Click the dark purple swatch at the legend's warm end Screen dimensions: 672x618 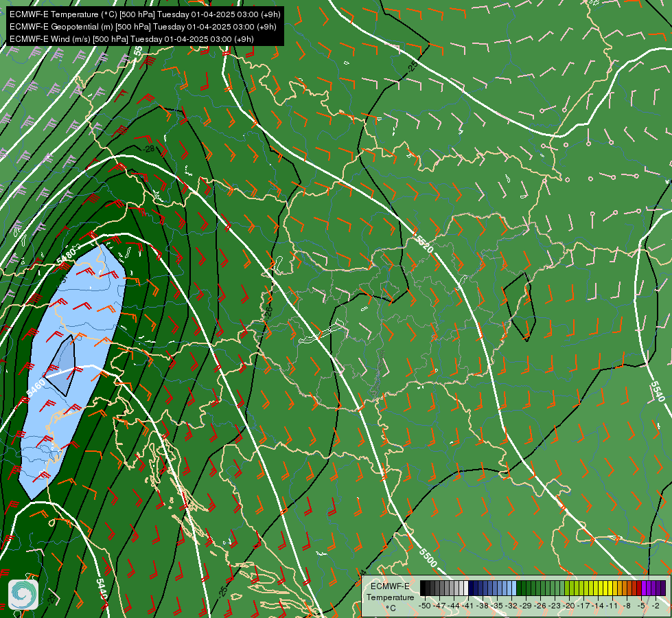[x=664, y=588]
